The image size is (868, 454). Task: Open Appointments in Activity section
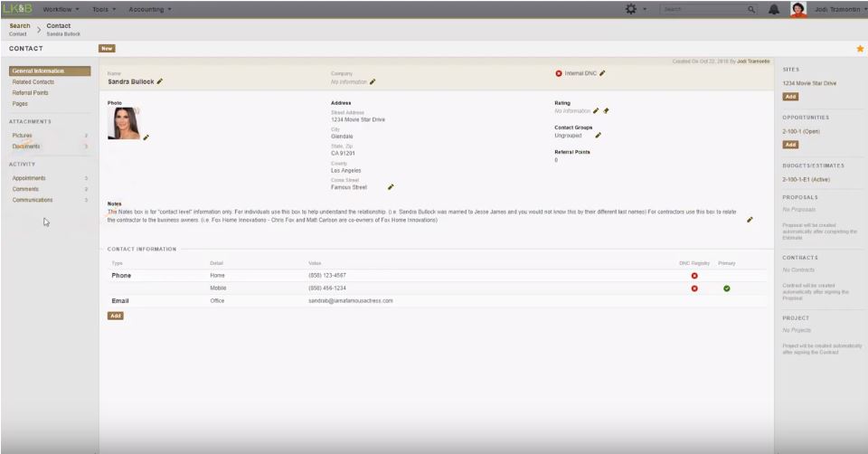point(29,178)
